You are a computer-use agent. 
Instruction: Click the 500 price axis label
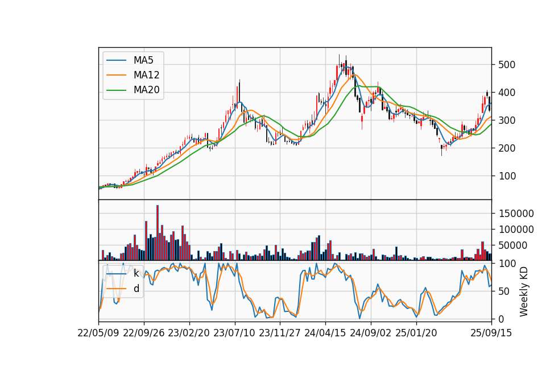coord(507,65)
